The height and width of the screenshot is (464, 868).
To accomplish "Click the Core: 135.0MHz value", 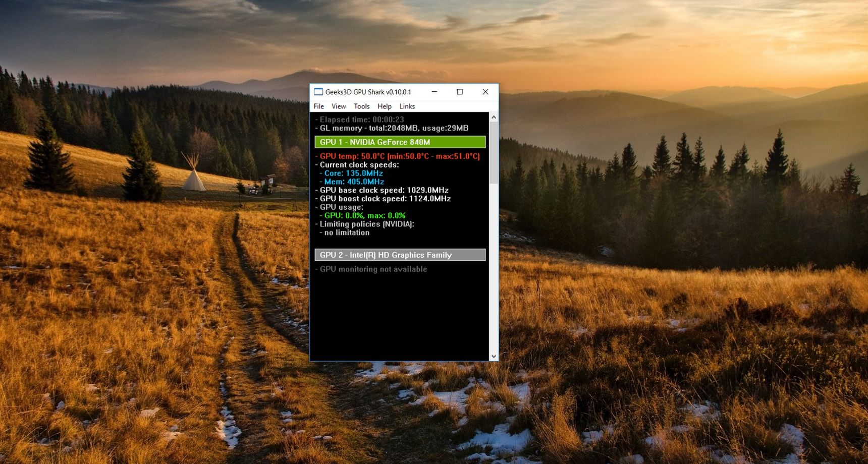I will [x=351, y=173].
